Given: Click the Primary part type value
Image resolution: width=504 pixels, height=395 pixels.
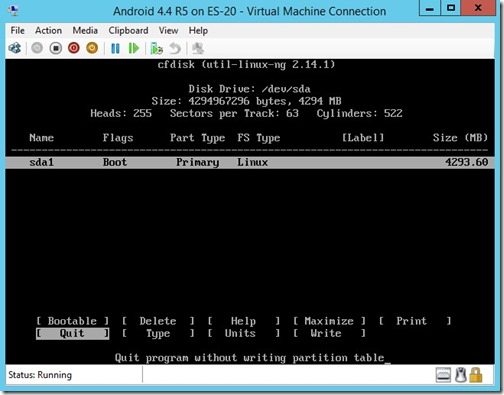Looking at the screenshot, I should tap(198, 162).
